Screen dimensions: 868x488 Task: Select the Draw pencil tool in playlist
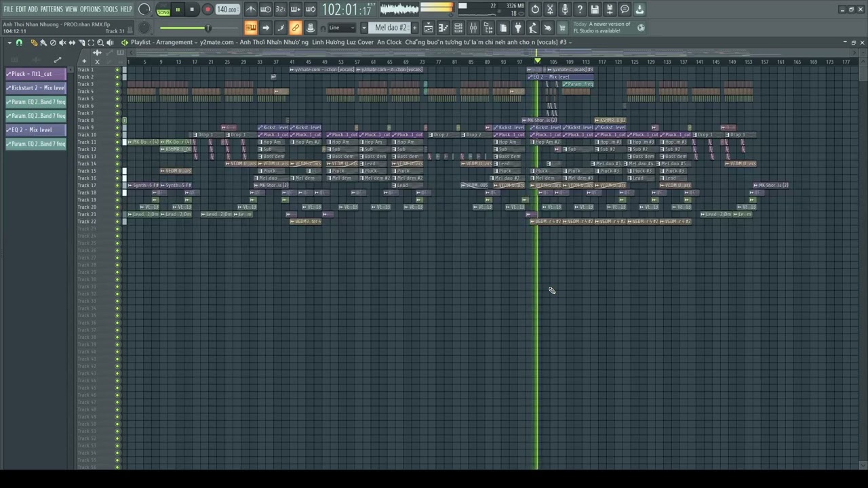click(x=34, y=43)
